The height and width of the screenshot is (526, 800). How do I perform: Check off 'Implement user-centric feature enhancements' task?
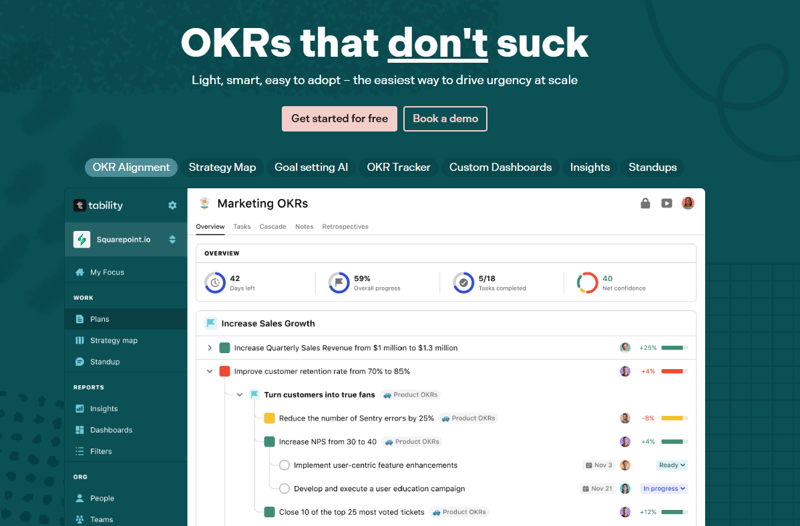pos(284,465)
